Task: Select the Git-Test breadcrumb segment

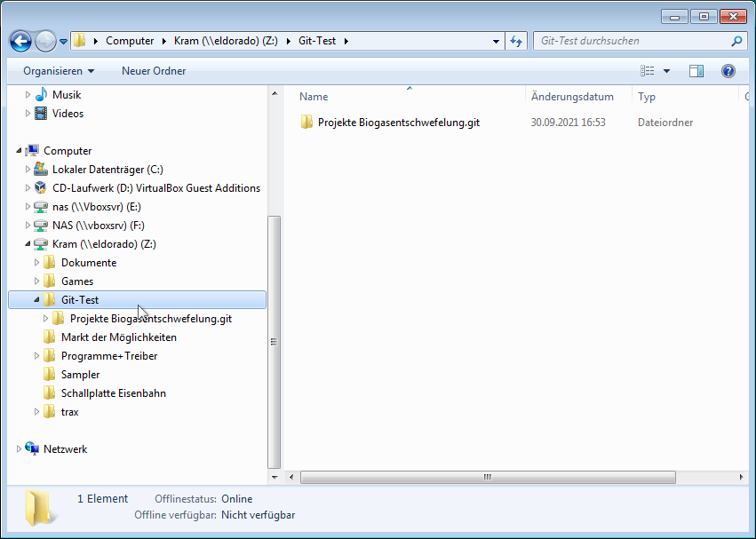Action: (x=317, y=41)
